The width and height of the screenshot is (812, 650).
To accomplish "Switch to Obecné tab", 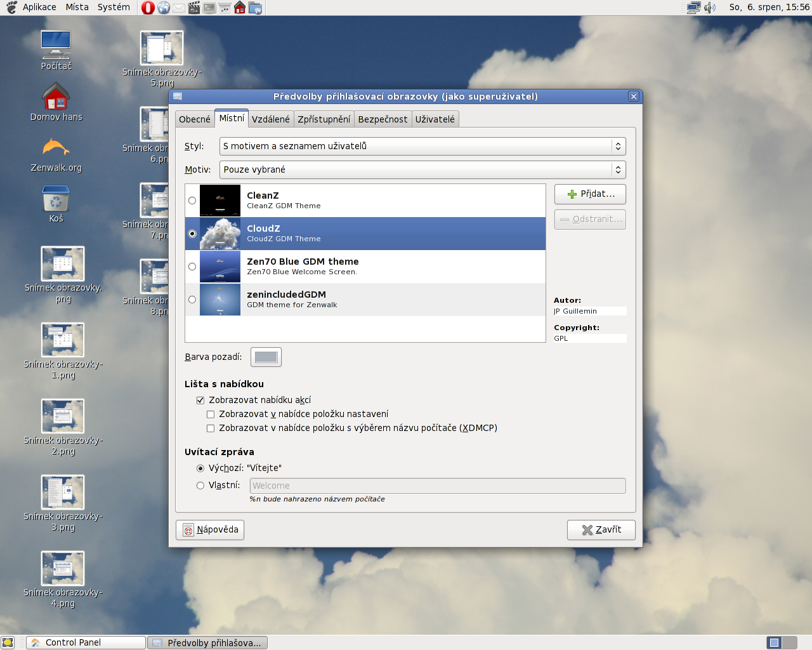I will [x=195, y=119].
